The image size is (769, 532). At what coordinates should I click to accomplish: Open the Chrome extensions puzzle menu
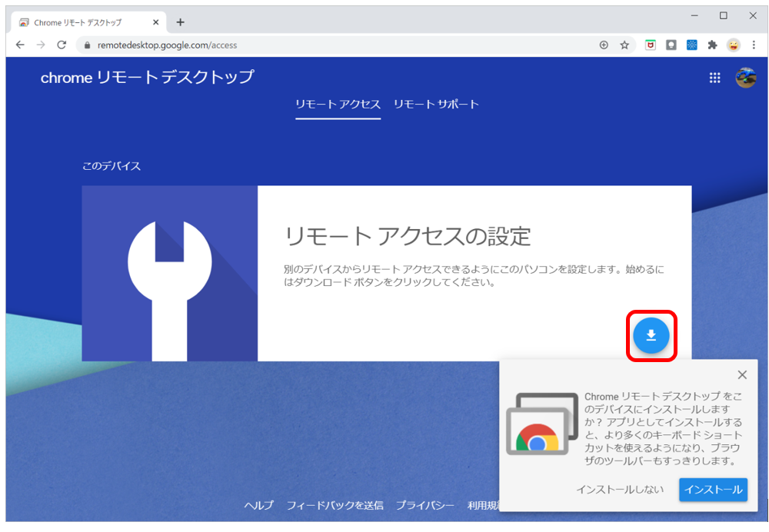click(x=713, y=45)
